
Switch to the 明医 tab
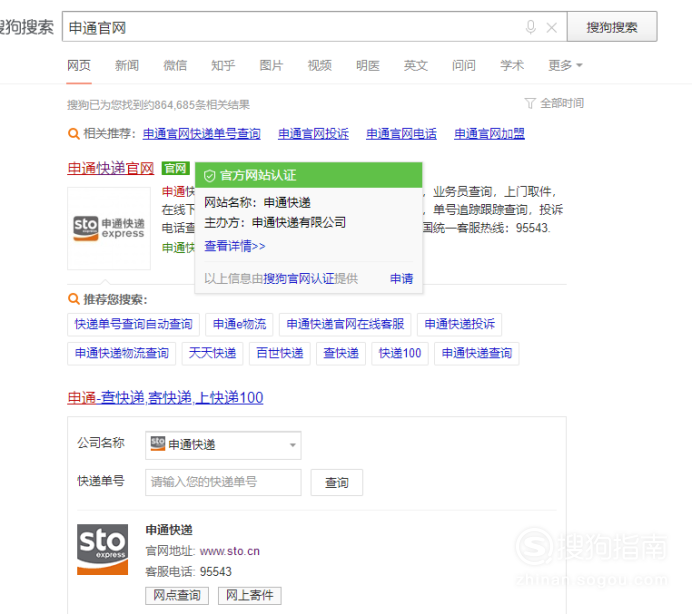point(368,65)
